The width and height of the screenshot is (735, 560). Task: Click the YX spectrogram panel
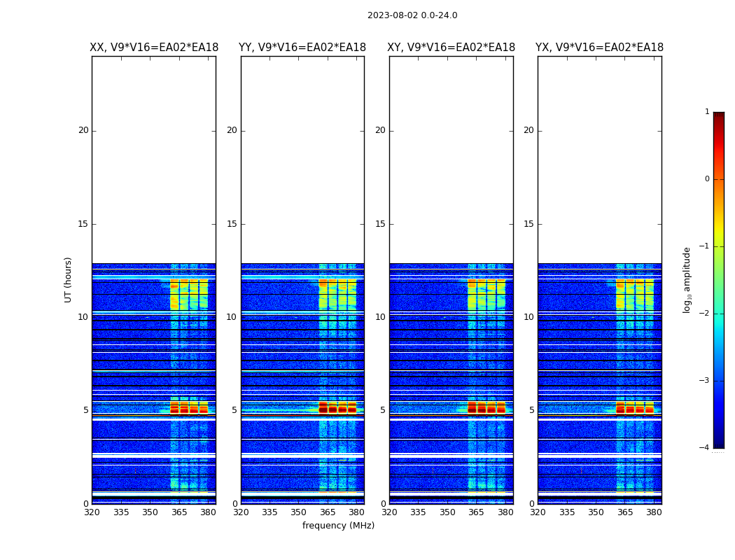[x=599, y=280]
